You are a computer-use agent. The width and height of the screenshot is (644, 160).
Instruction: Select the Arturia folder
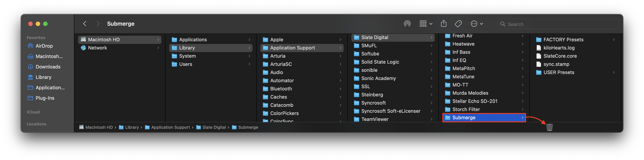[x=302, y=56]
